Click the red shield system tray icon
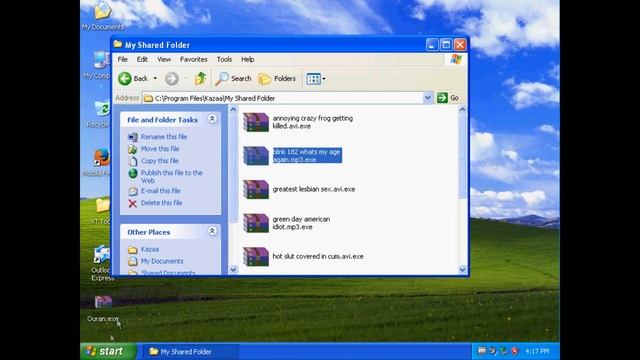Image resolution: width=640 pixels, height=360 pixels. pyautogui.click(x=515, y=351)
